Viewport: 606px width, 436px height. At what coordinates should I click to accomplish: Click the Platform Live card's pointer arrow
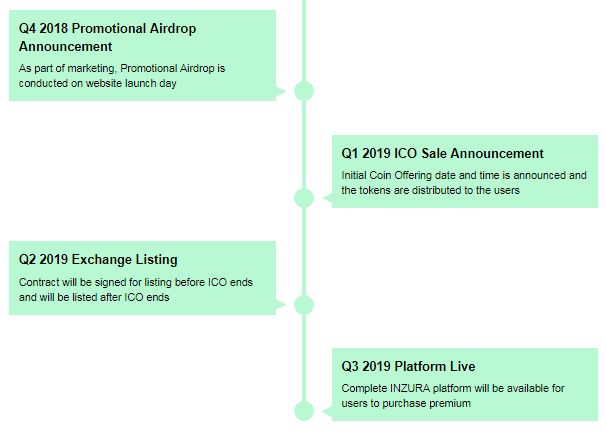point(327,411)
